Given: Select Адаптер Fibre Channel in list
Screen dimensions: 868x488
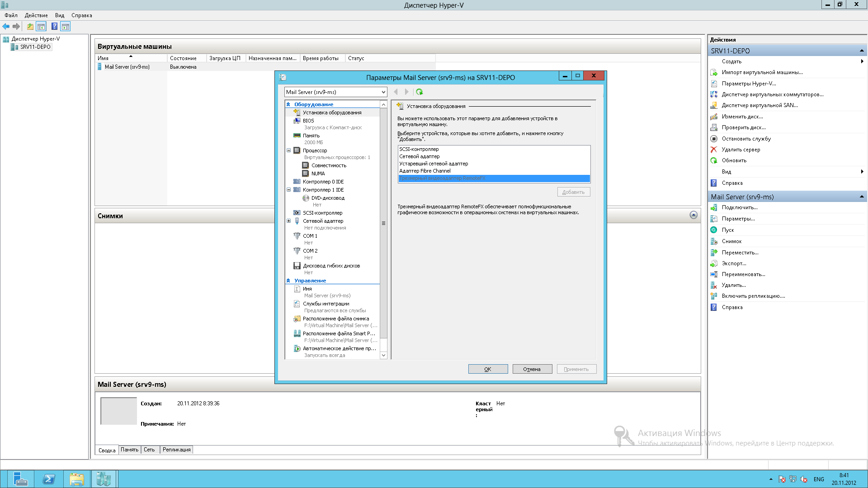Looking at the screenshot, I should (x=494, y=171).
